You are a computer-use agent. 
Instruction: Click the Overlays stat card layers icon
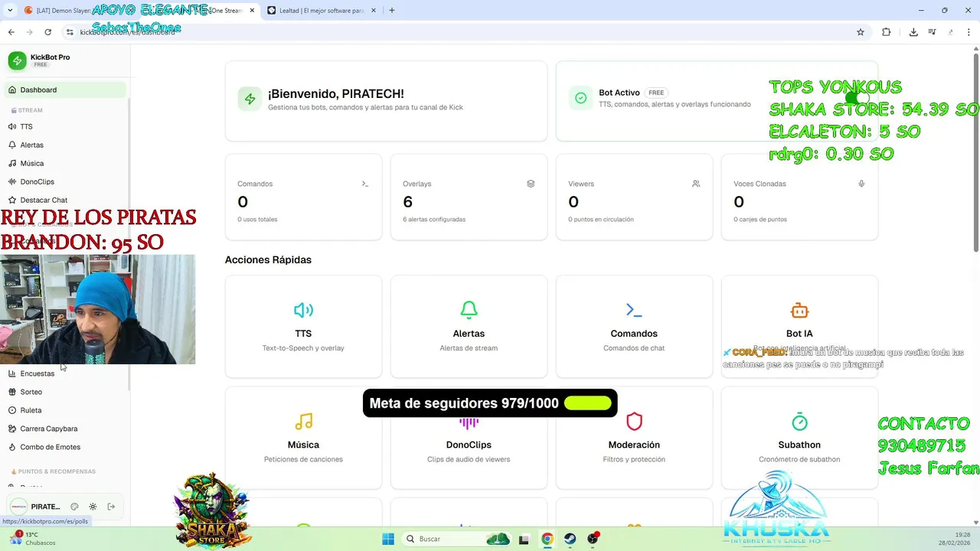[x=531, y=184]
